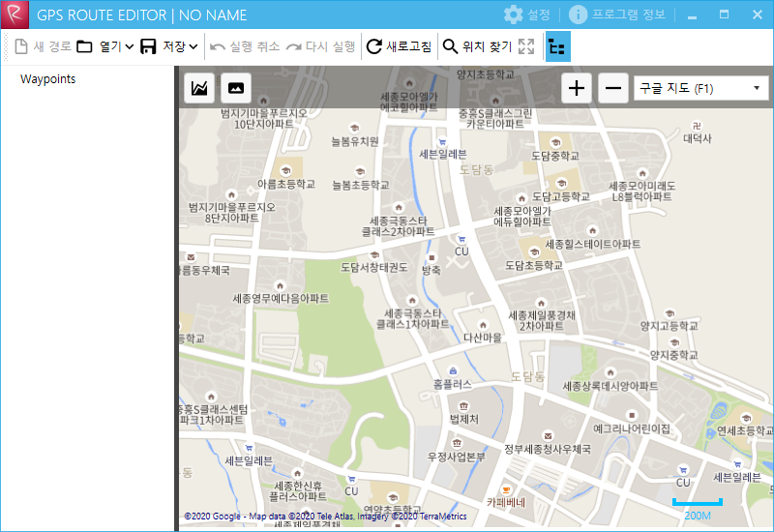Click the 늘봄유치원 marker
The image size is (774, 532).
[354, 128]
